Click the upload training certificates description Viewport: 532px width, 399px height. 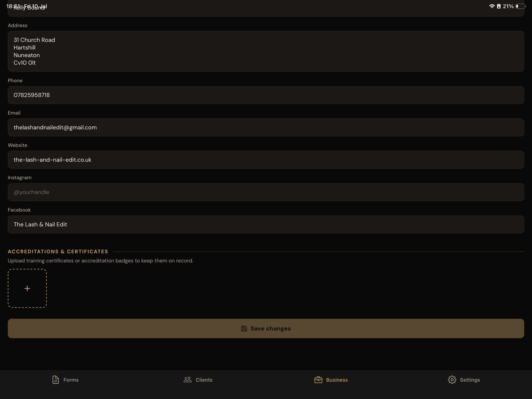[x=100, y=261]
